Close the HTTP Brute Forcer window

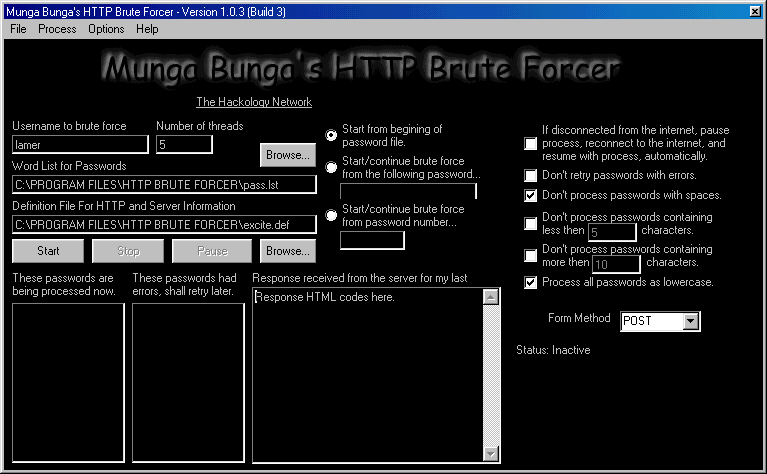[755, 10]
